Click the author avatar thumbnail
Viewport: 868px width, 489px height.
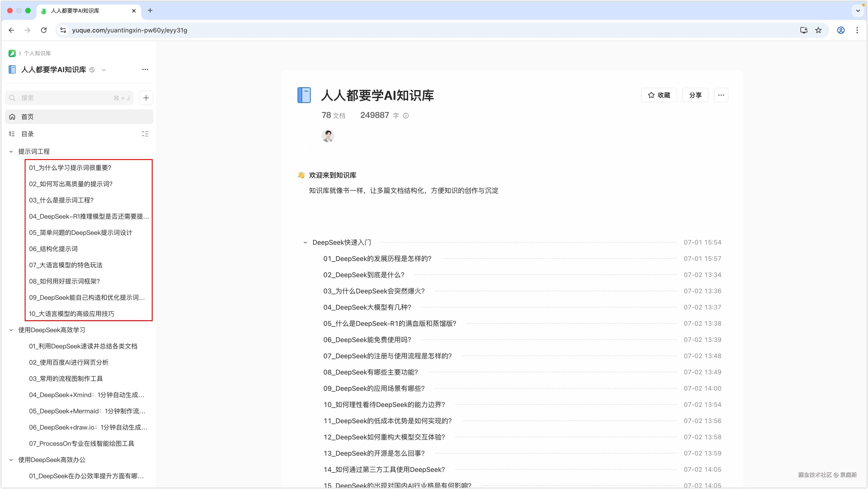328,136
